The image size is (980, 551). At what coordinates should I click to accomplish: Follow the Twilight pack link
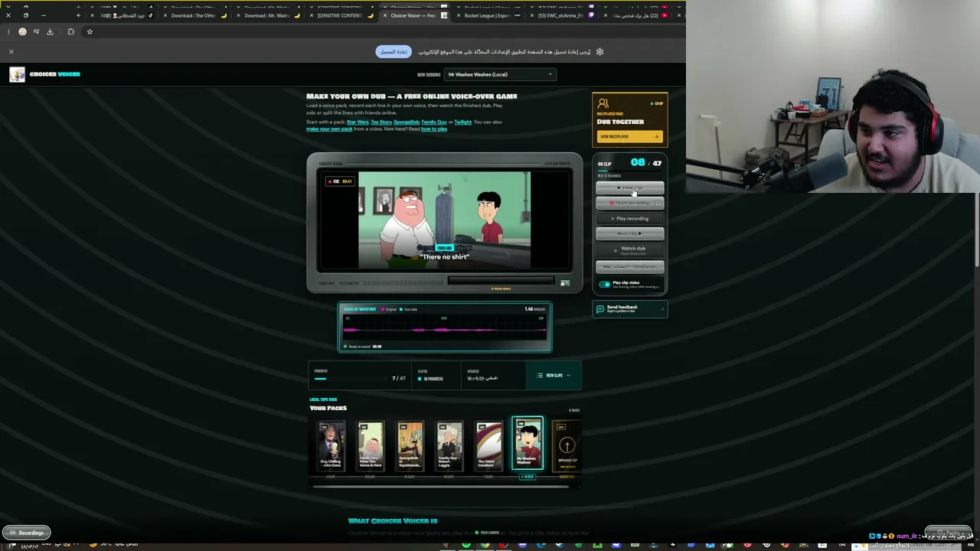coord(462,122)
